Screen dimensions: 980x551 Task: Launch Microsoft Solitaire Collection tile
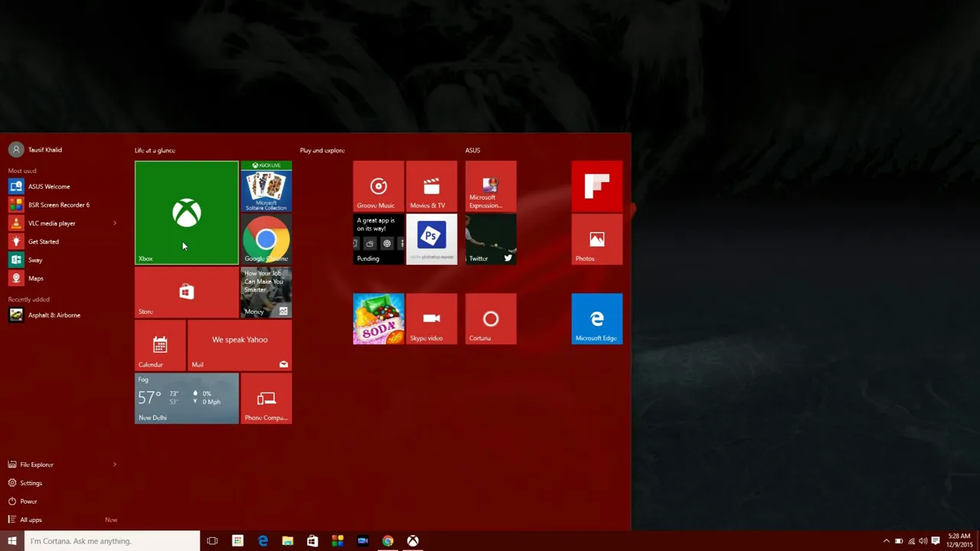266,186
